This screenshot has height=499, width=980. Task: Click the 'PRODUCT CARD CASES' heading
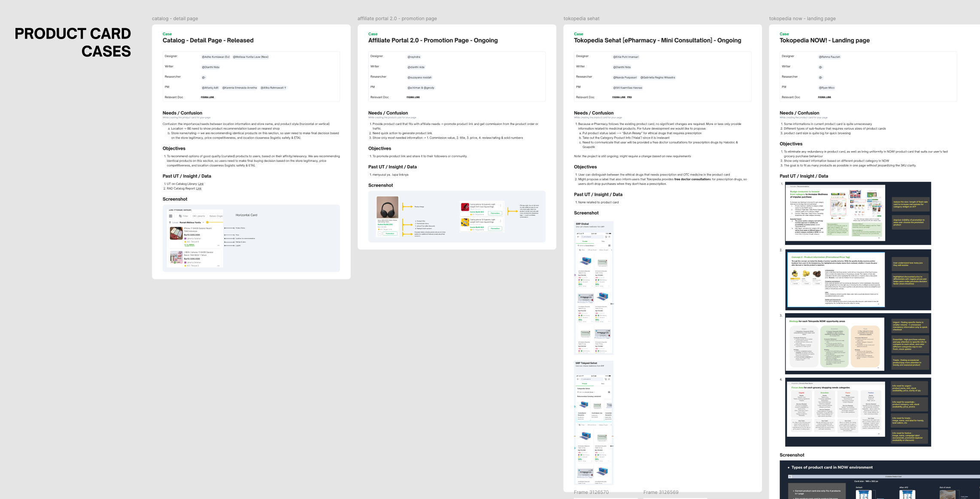coord(73,42)
